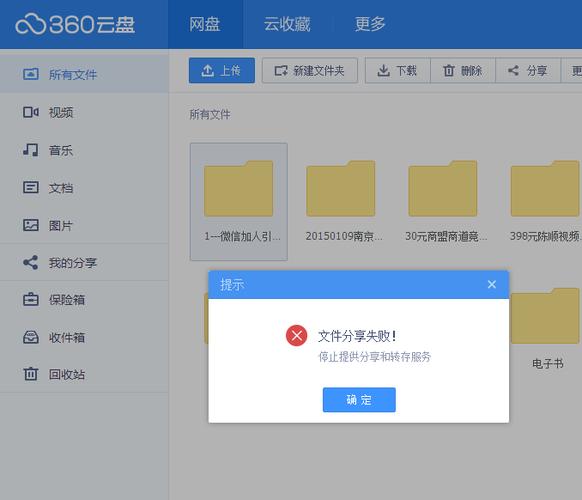Screen dimensions: 582x500
Task: Click the 所有文件 sidebar icon
Action: 30,74
